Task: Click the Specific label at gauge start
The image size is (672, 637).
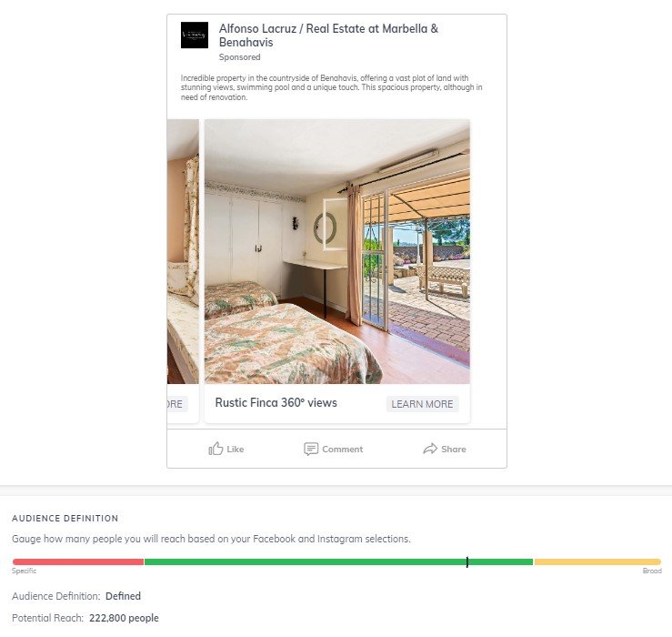Action: click(24, 571)
